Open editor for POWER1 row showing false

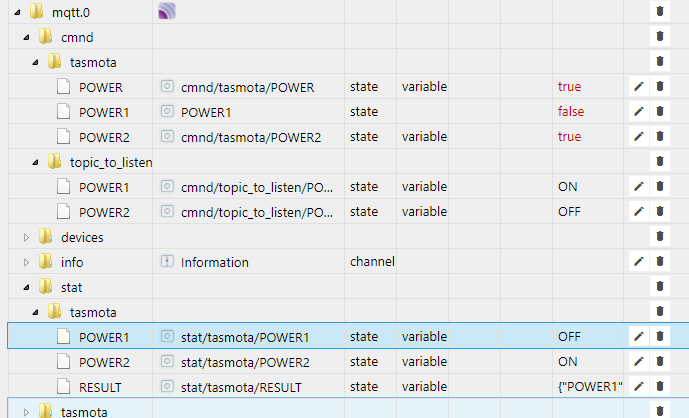coord(638,112)
